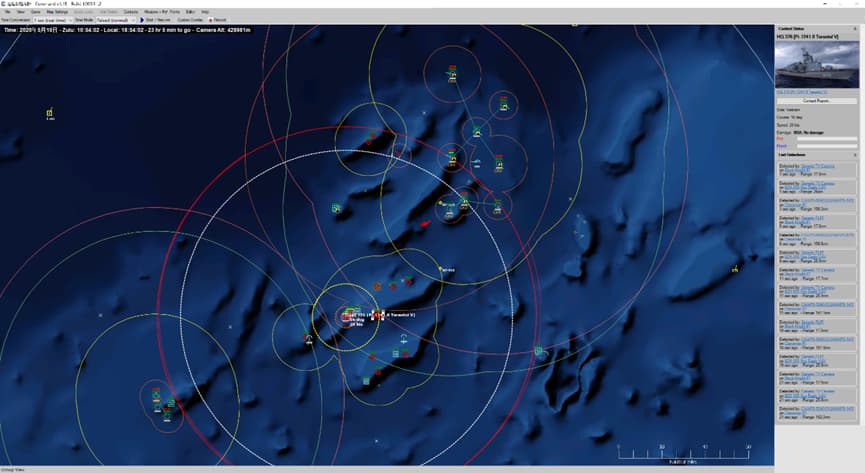Click the Contact Report button
Screen dimensions: 865x473
(816, 101)
